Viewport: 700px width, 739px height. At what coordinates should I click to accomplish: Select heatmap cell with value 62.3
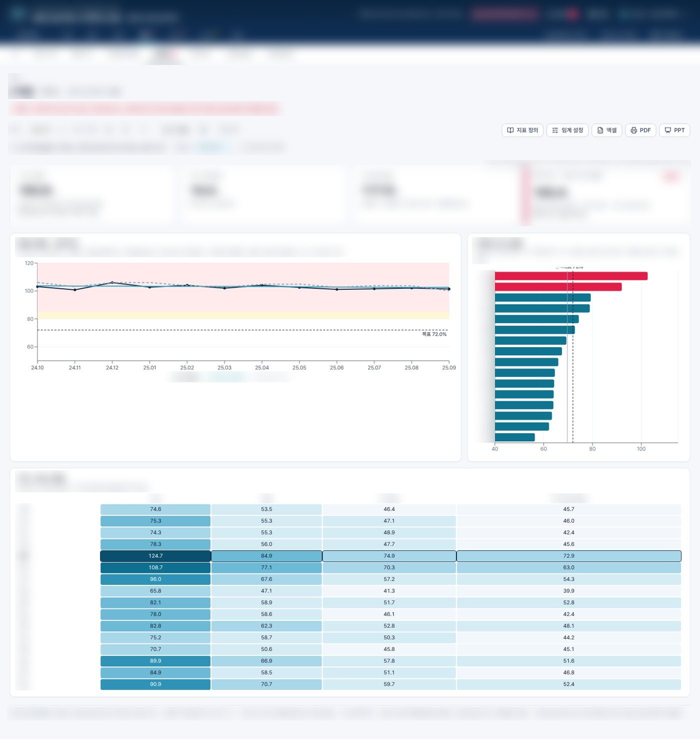coord(266,626)
